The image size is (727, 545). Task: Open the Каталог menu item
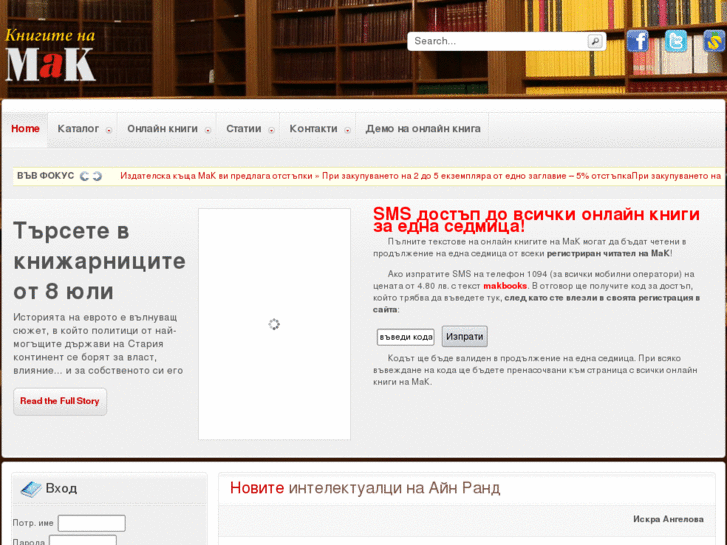(x=78, y=129)
